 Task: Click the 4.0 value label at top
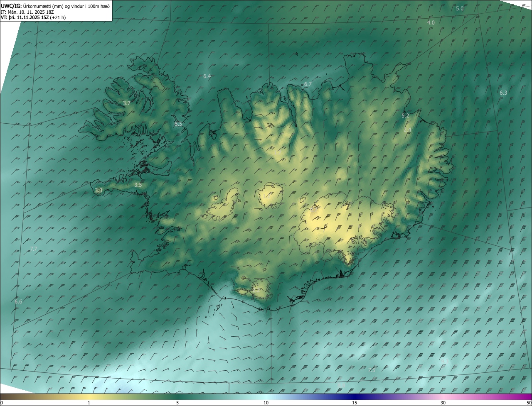tap(431, 22)
